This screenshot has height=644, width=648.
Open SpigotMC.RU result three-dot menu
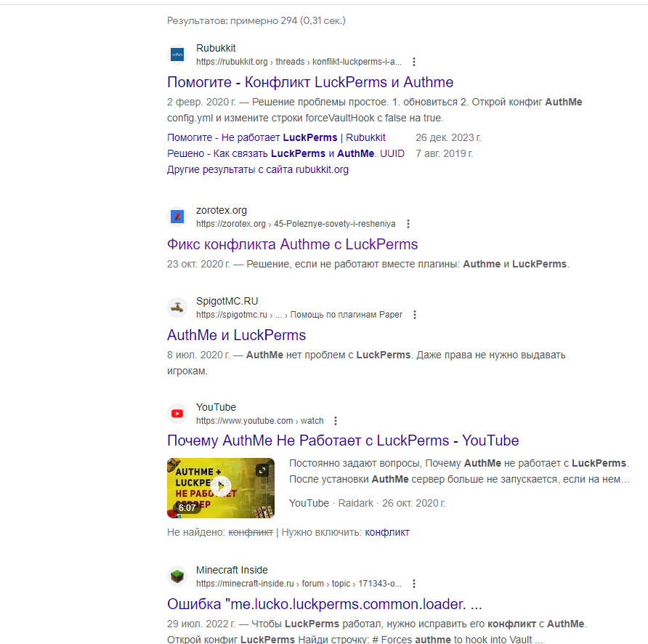tap(415, 315)
